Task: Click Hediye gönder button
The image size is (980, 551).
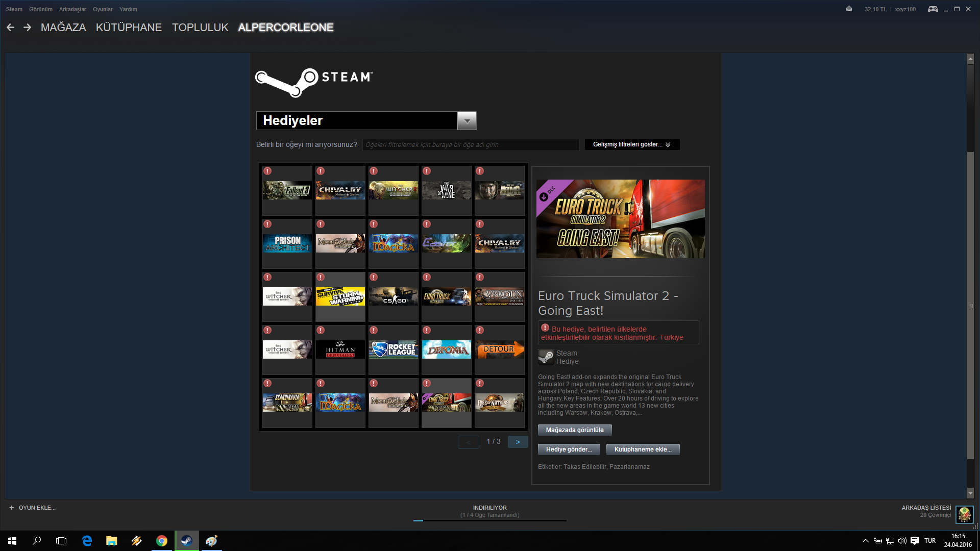Action: (568, 449)
